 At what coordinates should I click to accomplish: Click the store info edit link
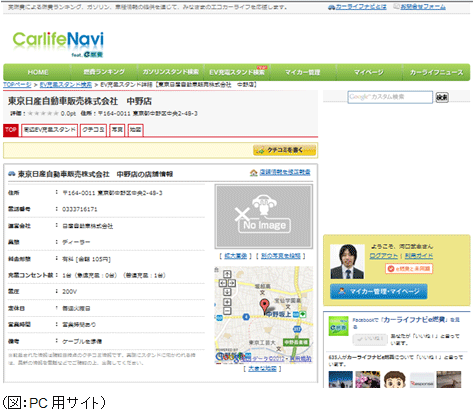285,172
